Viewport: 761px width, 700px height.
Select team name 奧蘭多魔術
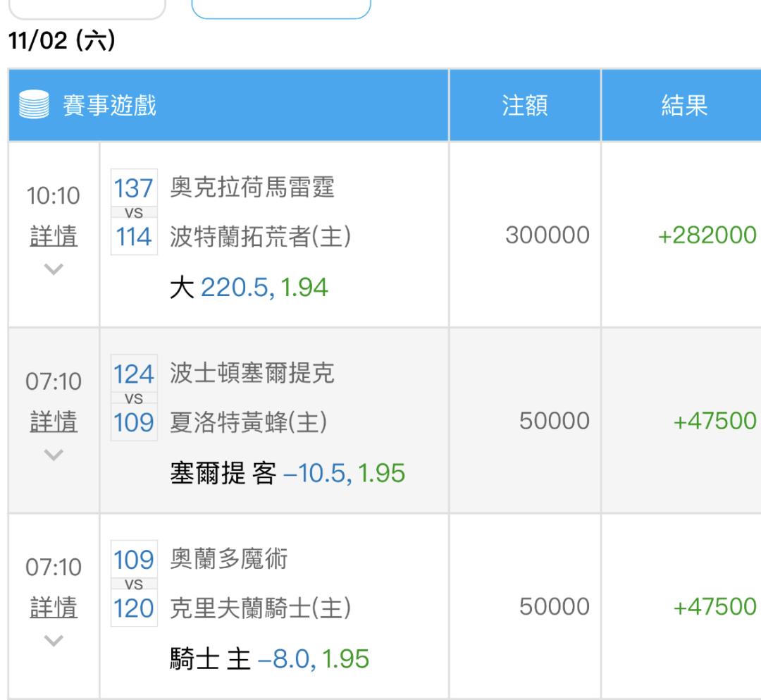228,559
